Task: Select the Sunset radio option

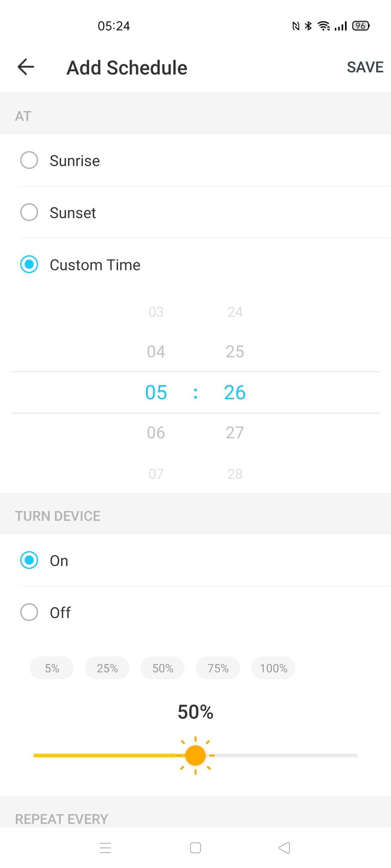Action: coord(29,212)
